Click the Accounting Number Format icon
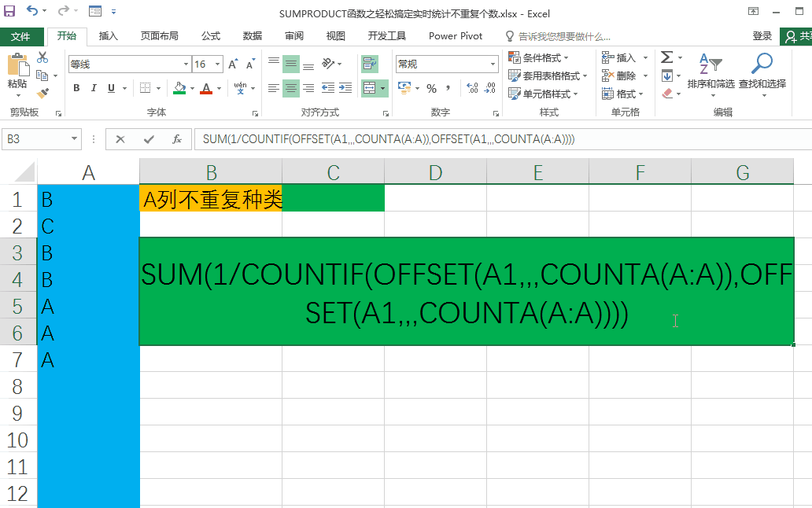The image size is (812, 508). 404,88
